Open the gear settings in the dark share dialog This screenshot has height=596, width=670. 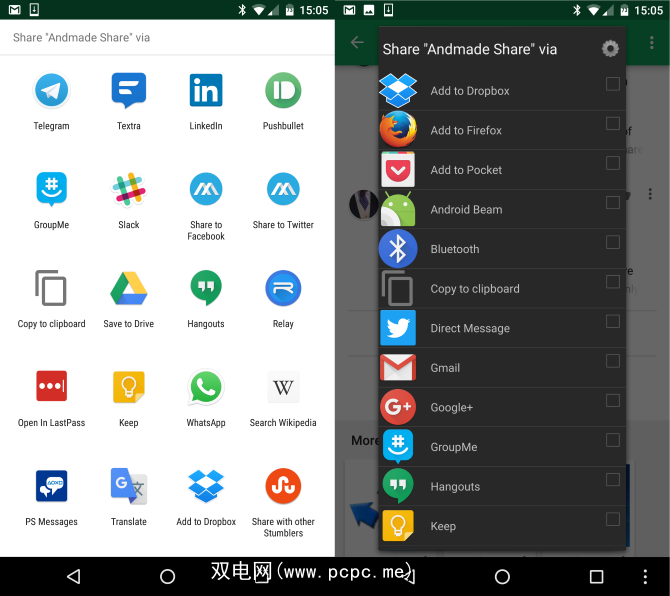(610, 49)
